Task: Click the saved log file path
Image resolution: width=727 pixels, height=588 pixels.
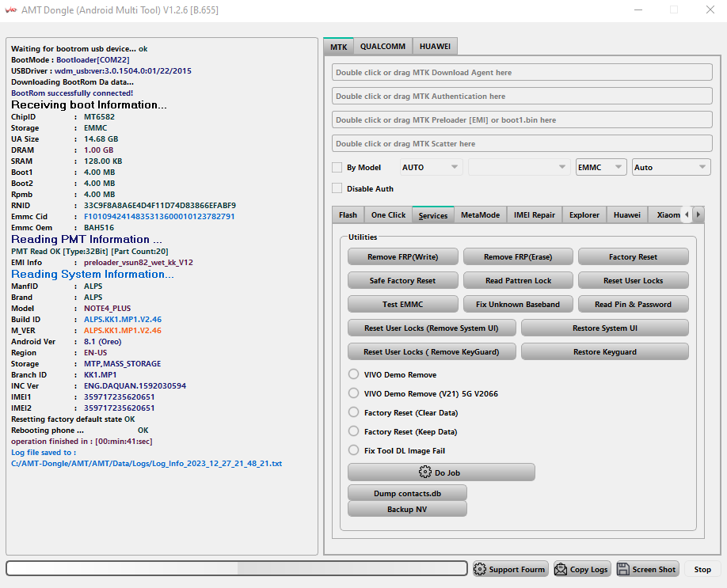Action: pos(147,464)
